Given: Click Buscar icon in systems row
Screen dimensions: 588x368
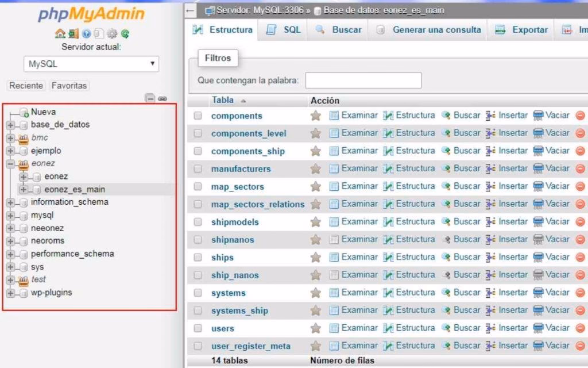Looking at the screenshot, I should pyautogui.click(x=446, y=293).
